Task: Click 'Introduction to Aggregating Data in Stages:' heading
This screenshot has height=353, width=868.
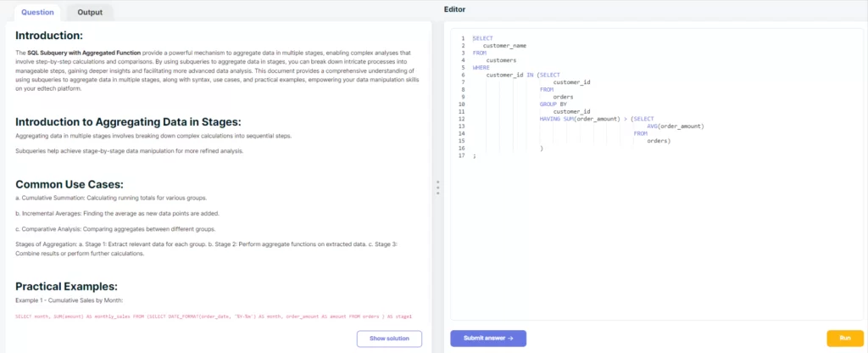Action: click(129, 122)
